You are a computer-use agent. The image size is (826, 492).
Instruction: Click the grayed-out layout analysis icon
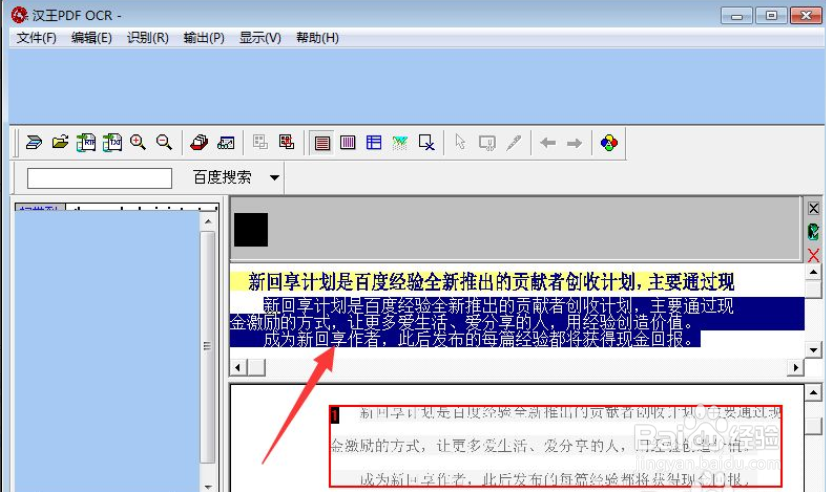click(260, 142)
